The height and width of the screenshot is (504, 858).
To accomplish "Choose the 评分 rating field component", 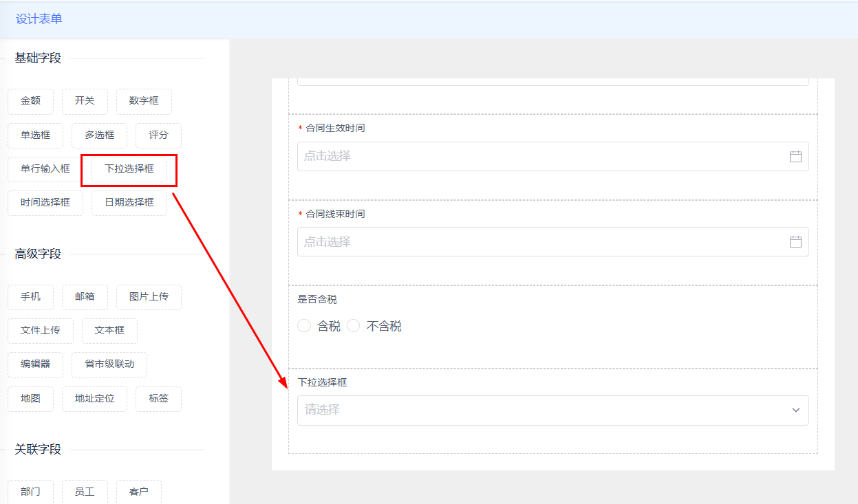I will (158, 135).
